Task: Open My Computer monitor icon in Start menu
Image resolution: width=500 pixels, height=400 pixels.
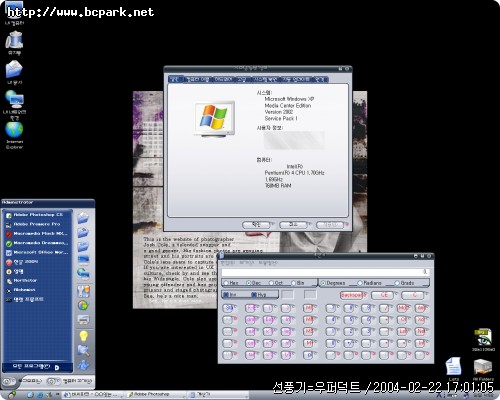Action: click(83, 259)
